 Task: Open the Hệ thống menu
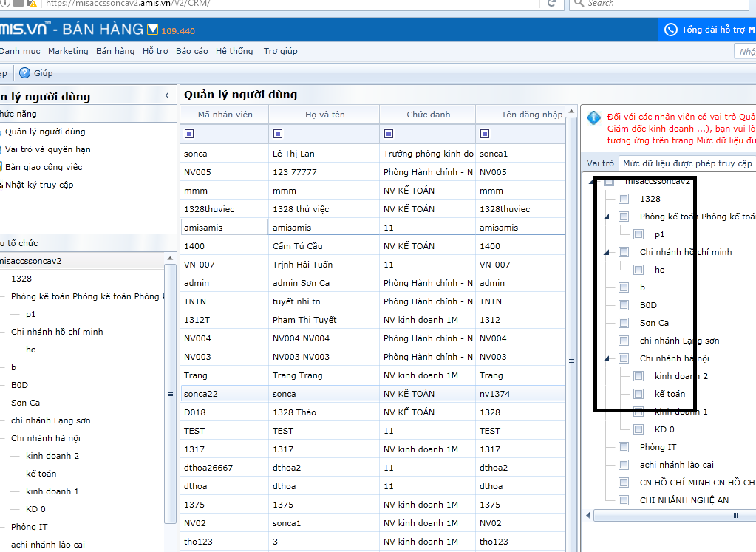(x=234, y=51)
